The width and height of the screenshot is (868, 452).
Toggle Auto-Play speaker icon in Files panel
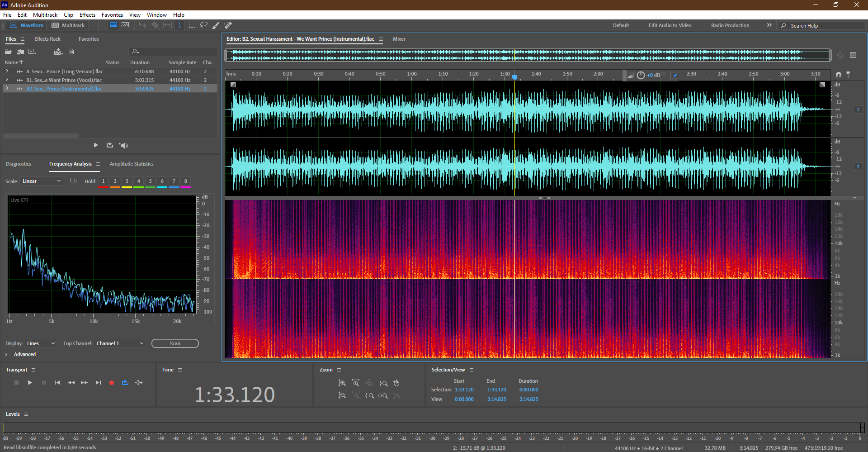123,145
